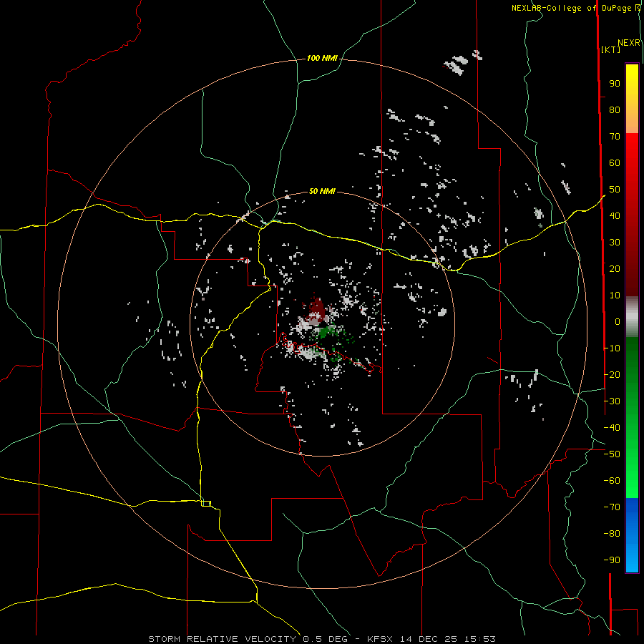Select the 60 value on velocity scale
The height and width of the screenshot is (644, 644).
click(x=615, y=163)
